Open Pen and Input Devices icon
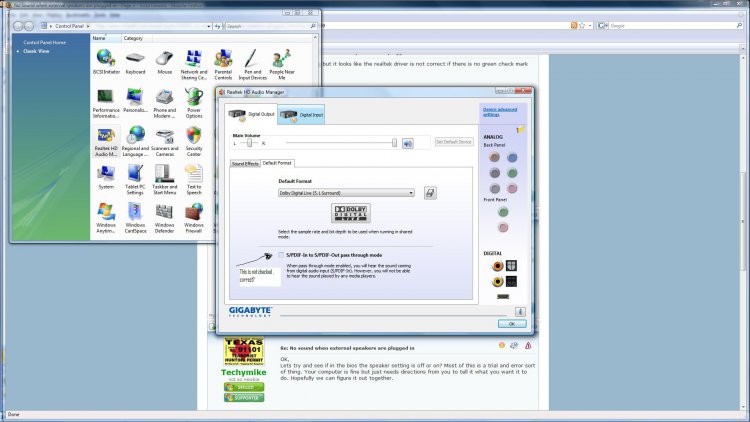This screenshot has width=750, height=422. pos(252,64)
